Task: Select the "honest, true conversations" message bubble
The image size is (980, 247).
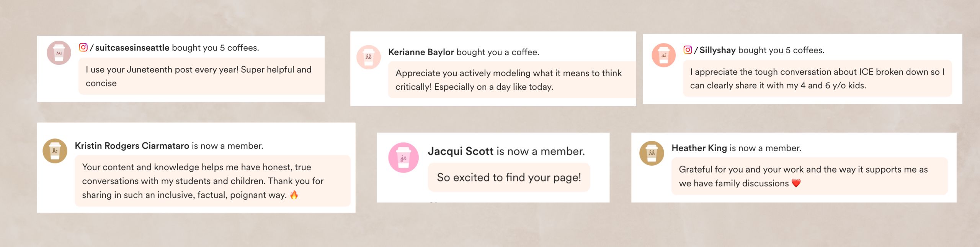Action: tap(212, 181)
